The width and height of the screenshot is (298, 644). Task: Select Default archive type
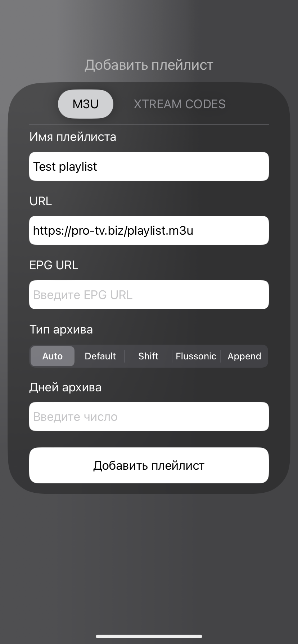[100, 356]
